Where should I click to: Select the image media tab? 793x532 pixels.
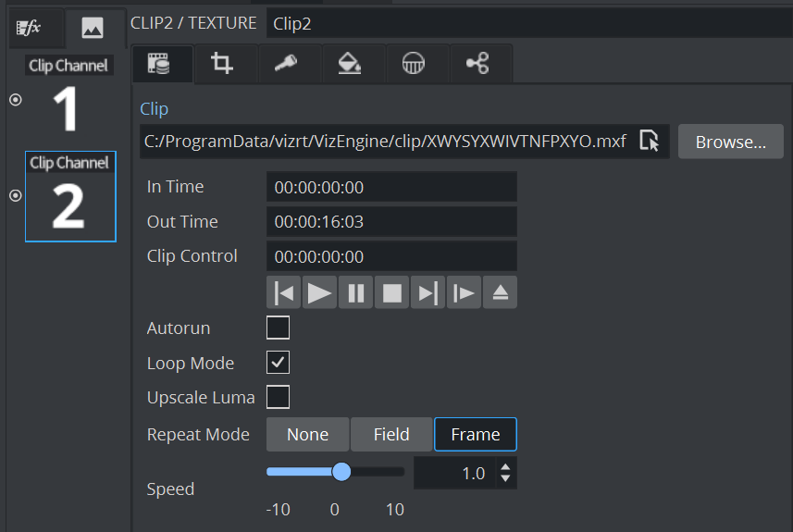[93, 29]
